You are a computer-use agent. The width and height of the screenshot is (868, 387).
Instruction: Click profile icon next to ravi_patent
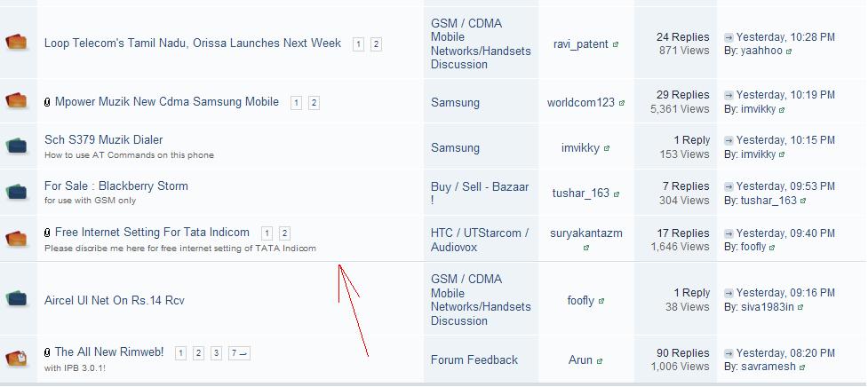pyautogui.click(x=616, y=44)
